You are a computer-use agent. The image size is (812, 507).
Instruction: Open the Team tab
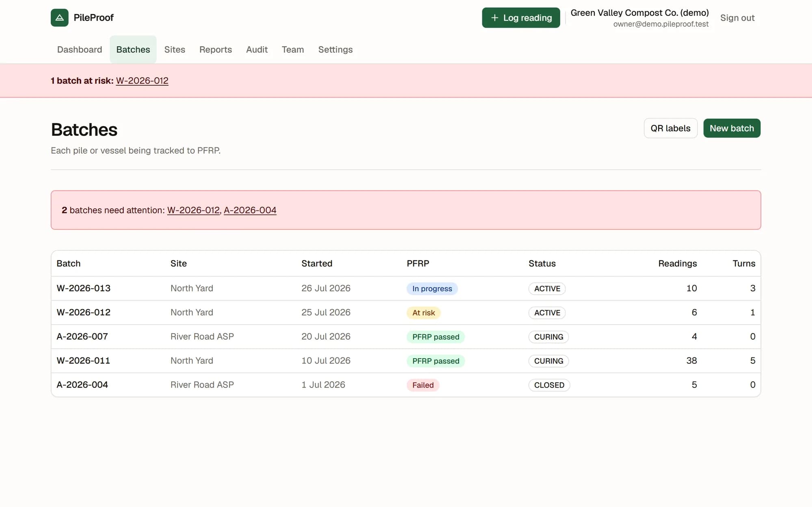click(x=293, y=50)
